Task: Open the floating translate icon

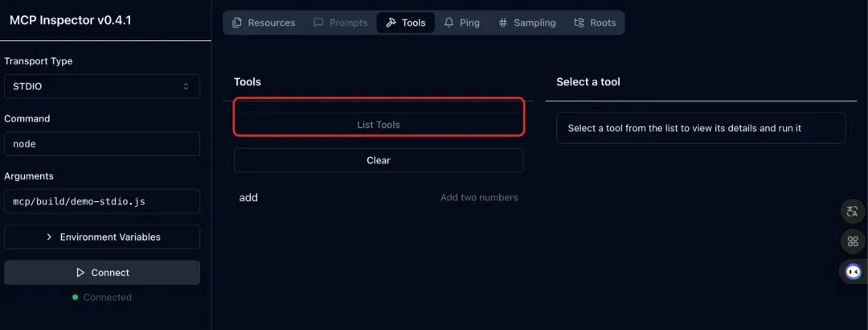Action: [853, 212]
